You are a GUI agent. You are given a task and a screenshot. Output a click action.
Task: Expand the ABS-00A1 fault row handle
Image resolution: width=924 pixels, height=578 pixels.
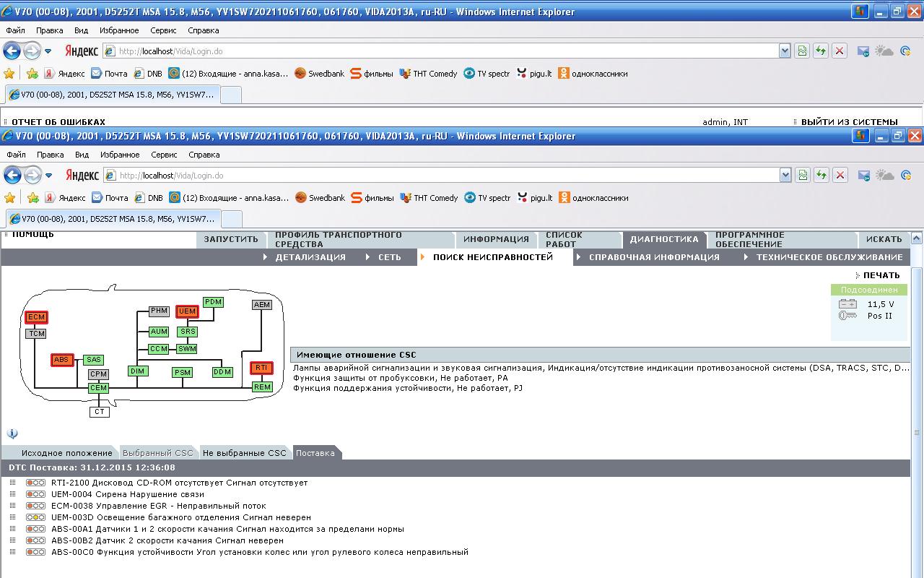(x=13, y=529)
